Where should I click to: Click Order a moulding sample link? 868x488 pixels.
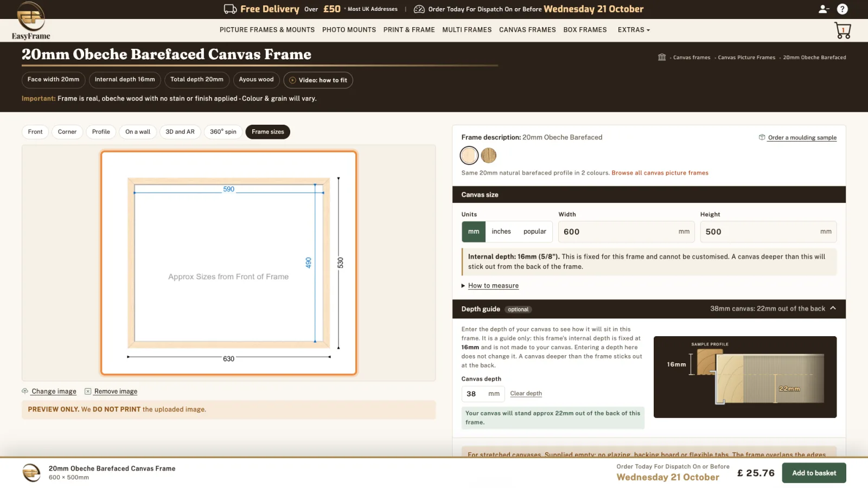[802, 138]
